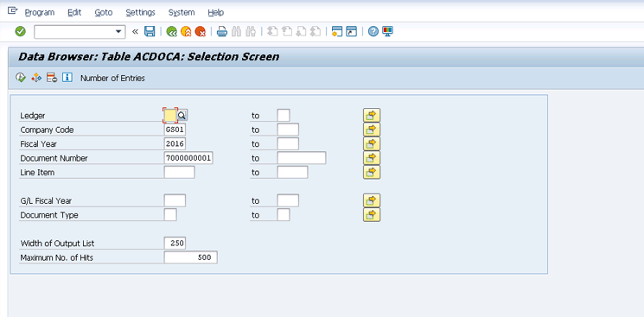Click the Document Number 'to' field

pos(302,158)
